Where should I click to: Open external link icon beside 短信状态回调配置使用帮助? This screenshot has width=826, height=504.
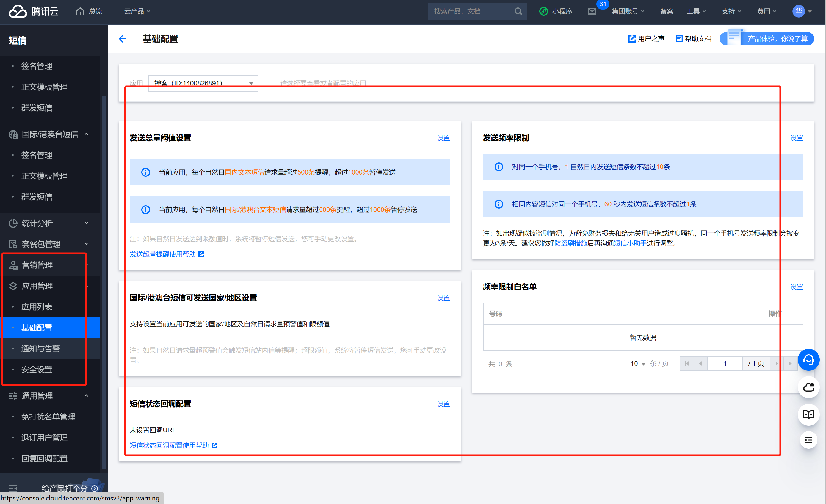(215, 445)
